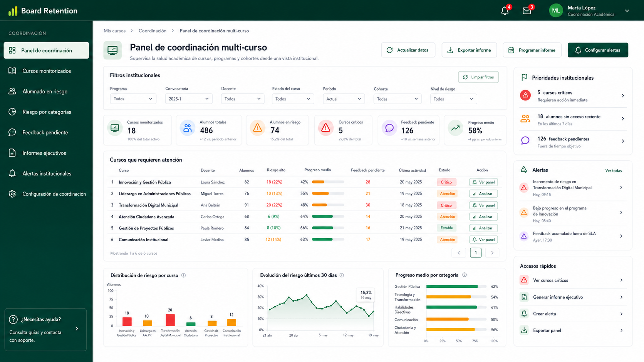
Task: Click info icon beside Evolución del riesgo
Action: click(x=342, y=275)
